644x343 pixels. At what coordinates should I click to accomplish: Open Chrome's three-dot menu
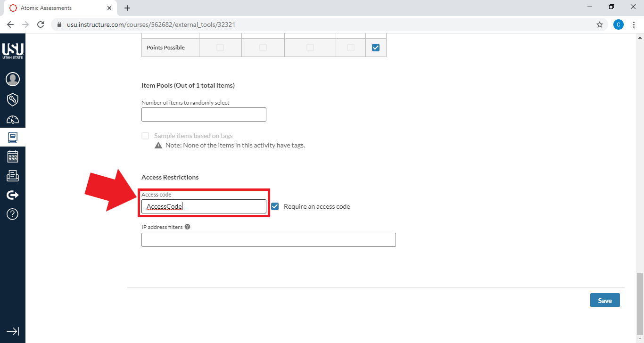634,24
